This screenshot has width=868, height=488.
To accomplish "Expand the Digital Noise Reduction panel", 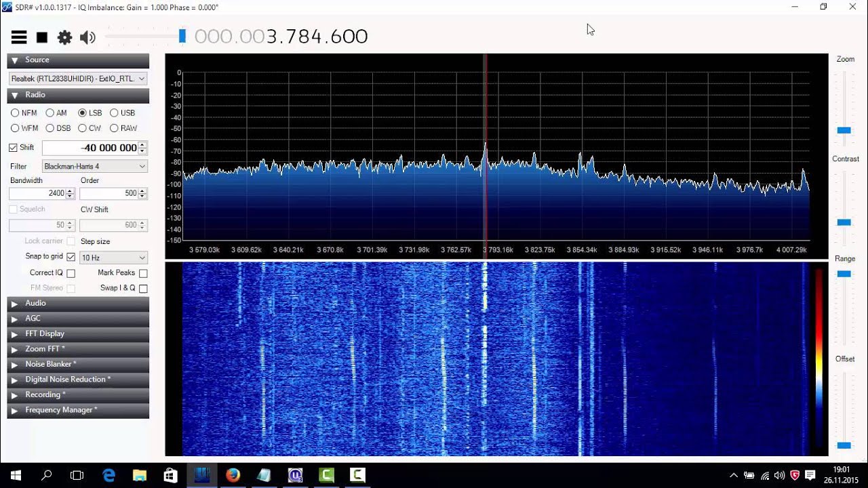I will 78,380.
